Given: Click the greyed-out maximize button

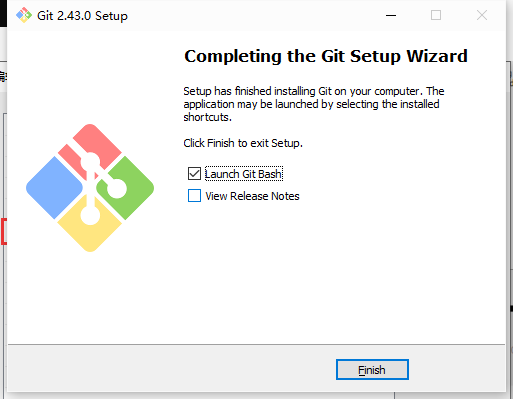Looking at the screenshot, I should [436, 15].
